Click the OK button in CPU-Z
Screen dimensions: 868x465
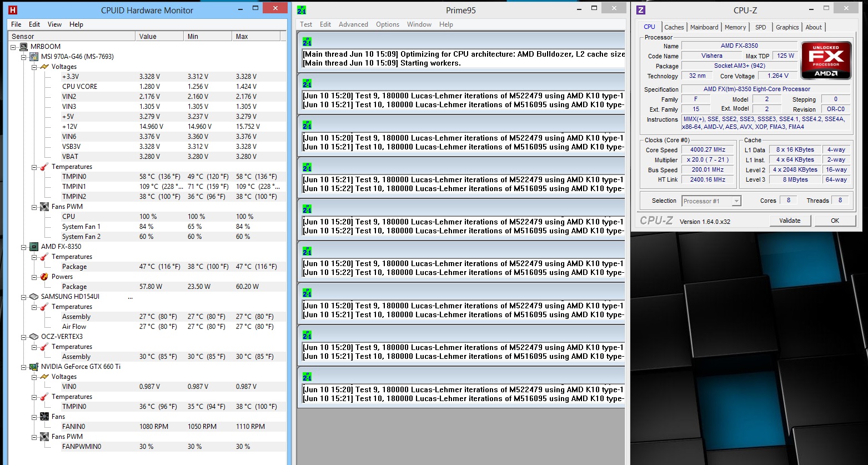point(835,221)
